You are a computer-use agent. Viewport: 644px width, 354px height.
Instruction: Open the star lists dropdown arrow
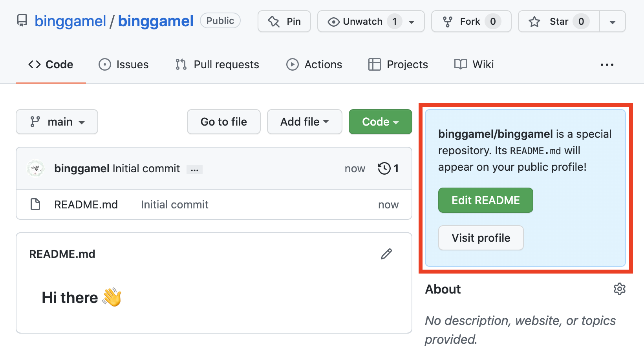pyautogui.click(x=613, y=22)
